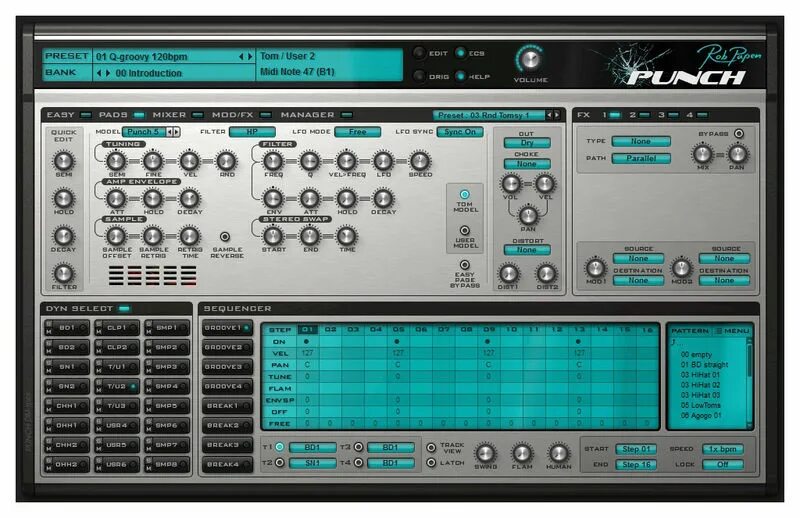The image size is (800, 518).
Task: Open the MOD1 Source dropdown
Action: click(x=638, y=259)
